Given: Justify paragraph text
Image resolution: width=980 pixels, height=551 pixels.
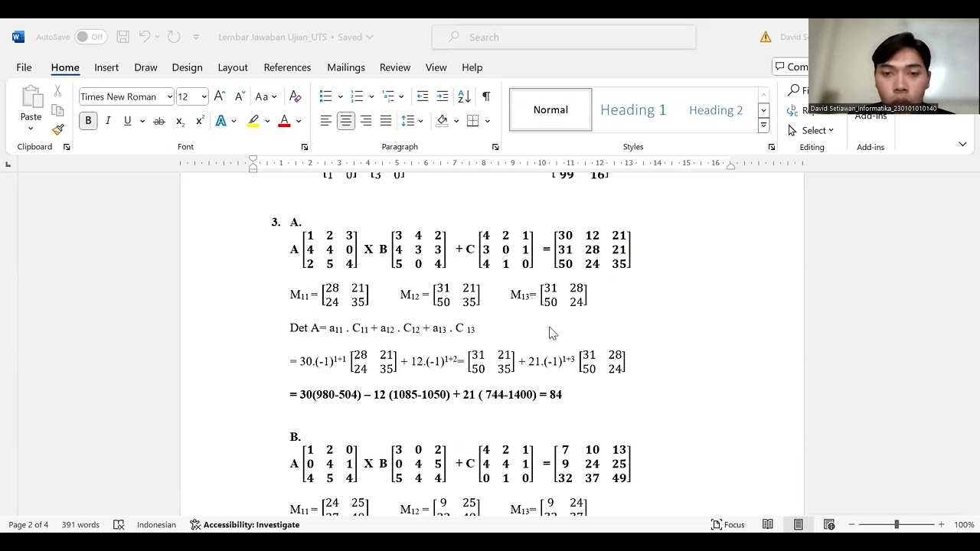Looking at the screenshot, I should pos(386,121).
